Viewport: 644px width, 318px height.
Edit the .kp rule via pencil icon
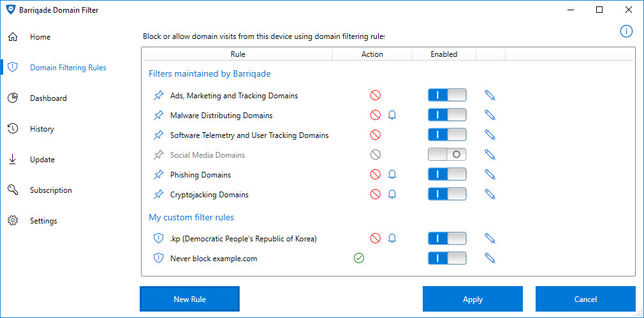pos(490,238)
